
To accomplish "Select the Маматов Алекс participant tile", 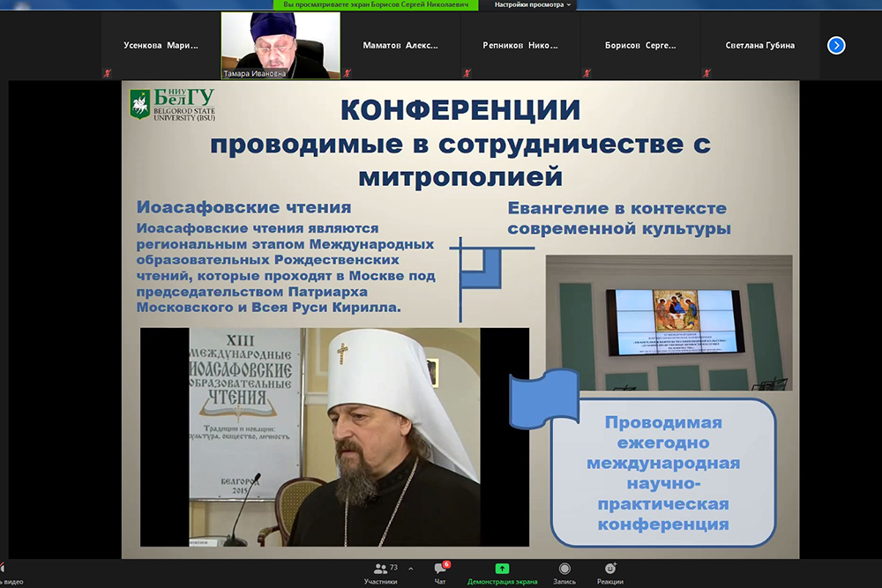I will pos(400,46).
